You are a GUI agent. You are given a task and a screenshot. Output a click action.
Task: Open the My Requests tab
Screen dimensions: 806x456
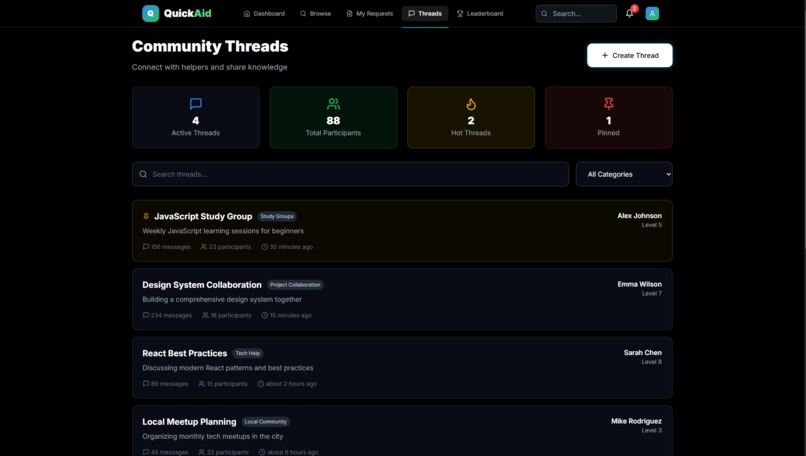coord(370,13)
